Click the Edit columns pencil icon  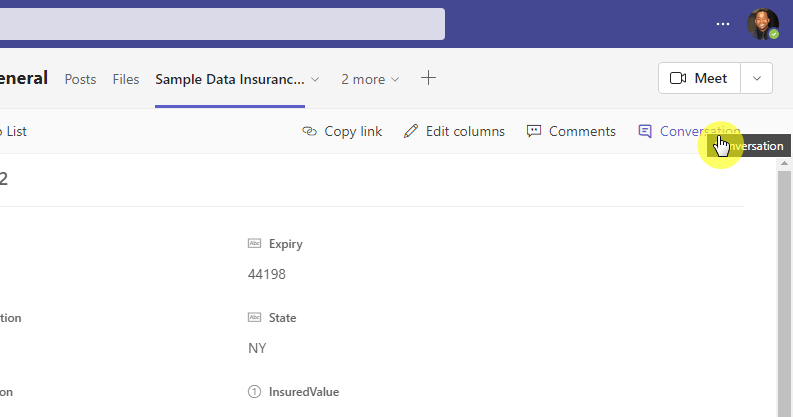(x=411, y=131)
